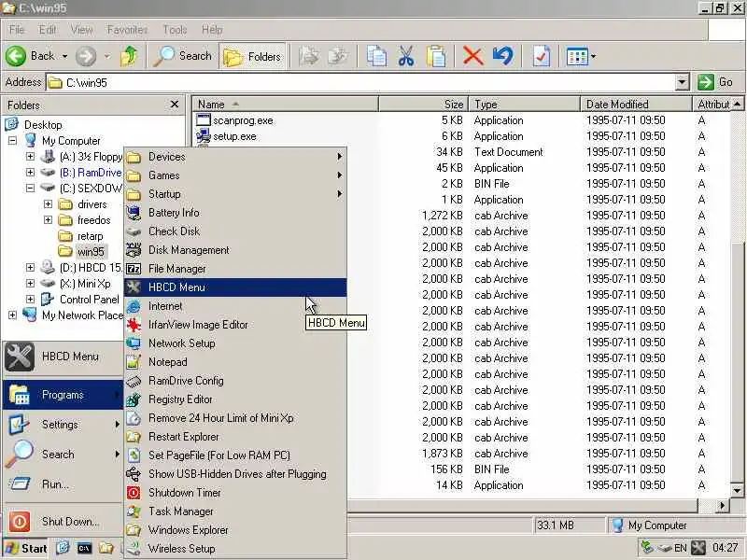Click the Up folder toolbar icon
The height and width of the screenshot is (560, 747).
(x=128, y=56)
